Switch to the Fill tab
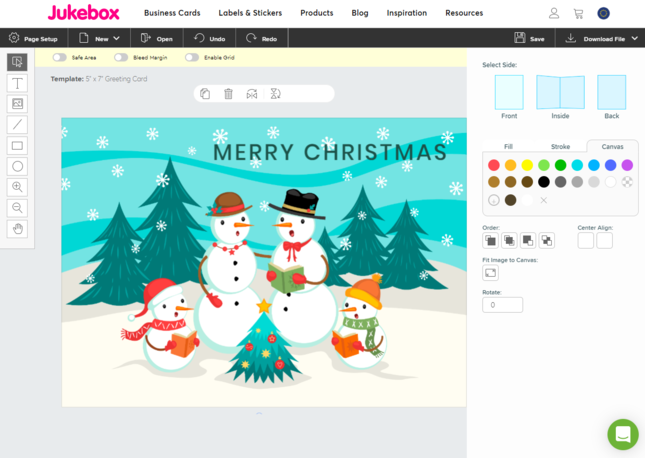This screenshot has height=458, width=645. click(x=508, y=147)
